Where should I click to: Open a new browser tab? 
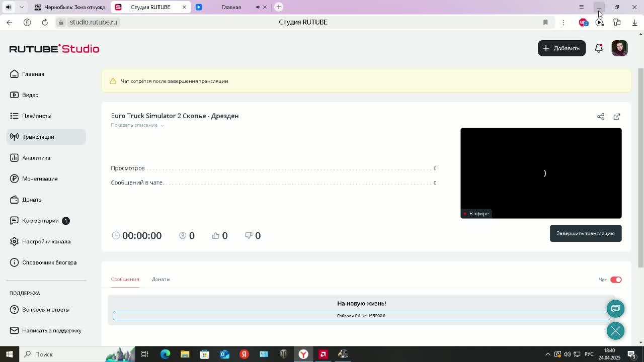coord(279,7)
